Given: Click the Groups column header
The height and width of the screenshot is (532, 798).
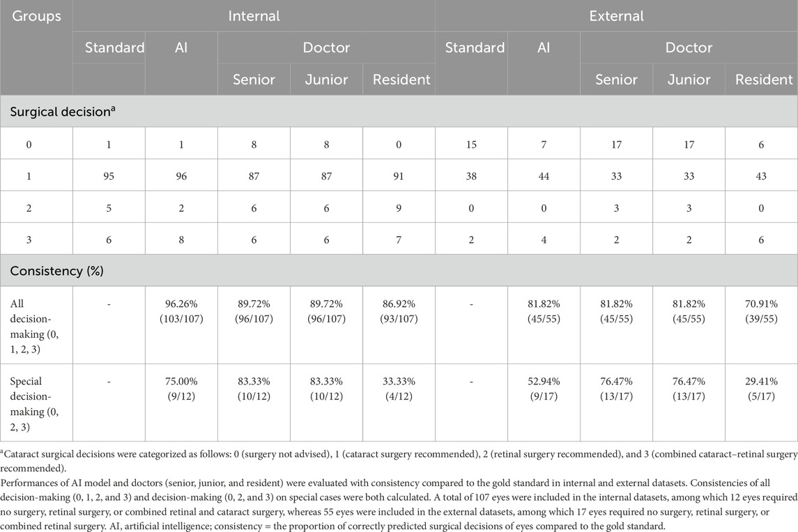Looking at the screenshot, I should click(36, 15).
